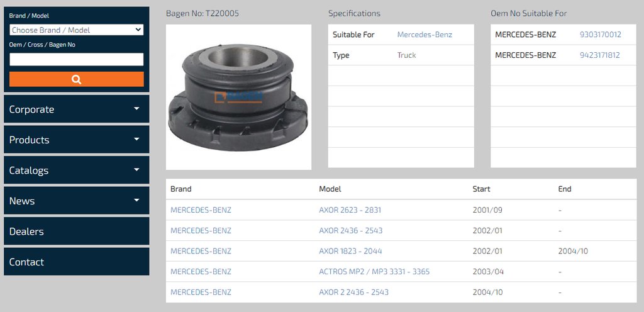
Task: Open OEM number 9303170012
Action: (601, 35)
